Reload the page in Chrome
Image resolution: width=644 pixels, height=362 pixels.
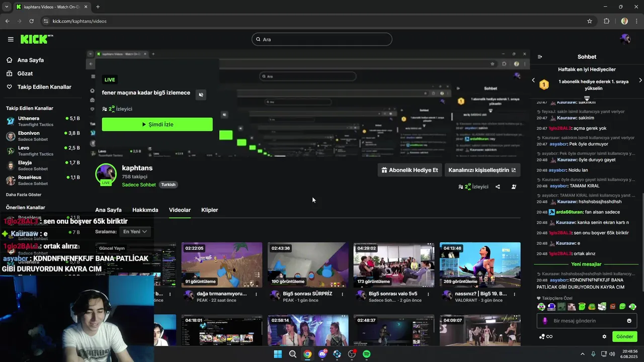click(x=31, y=21)
